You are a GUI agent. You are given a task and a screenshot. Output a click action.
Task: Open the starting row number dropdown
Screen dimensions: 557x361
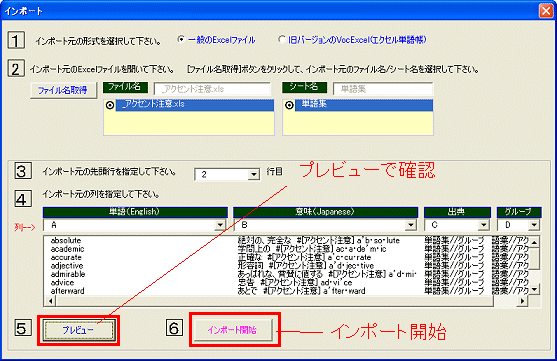(254, 174)
